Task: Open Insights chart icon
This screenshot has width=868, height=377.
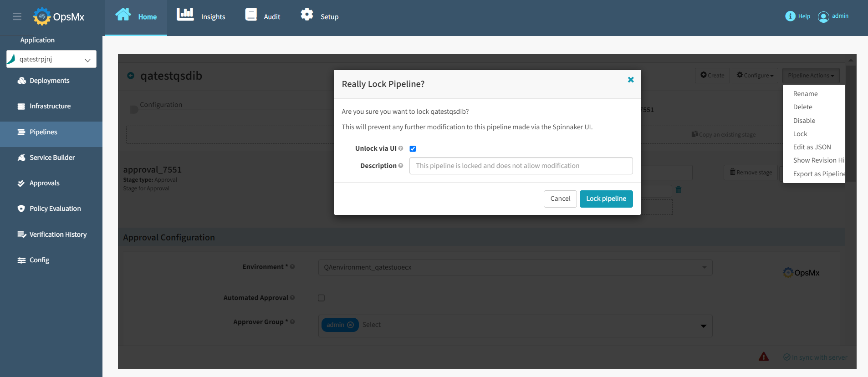Action: pyautogui.click(x=185, y=15)
